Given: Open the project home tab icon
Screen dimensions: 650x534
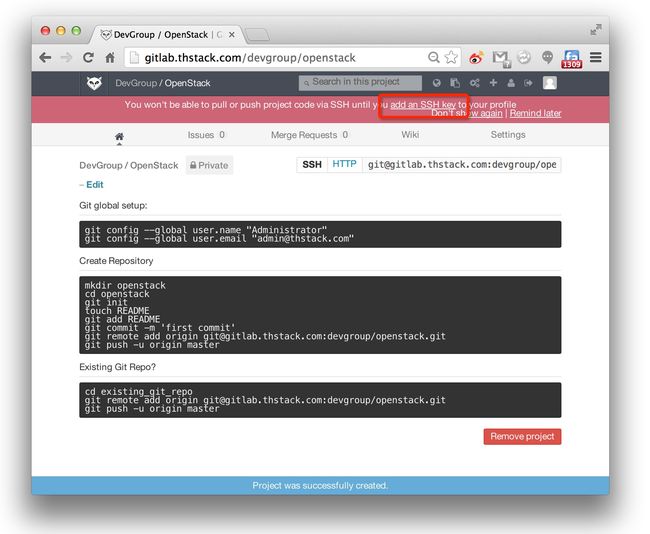Looking at the screenshot, I should click(119, 136).
